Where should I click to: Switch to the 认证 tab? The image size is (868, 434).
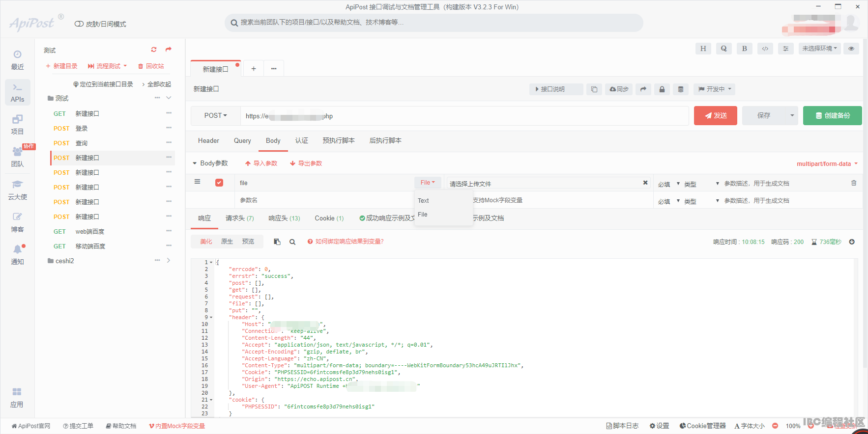[302, 141]
